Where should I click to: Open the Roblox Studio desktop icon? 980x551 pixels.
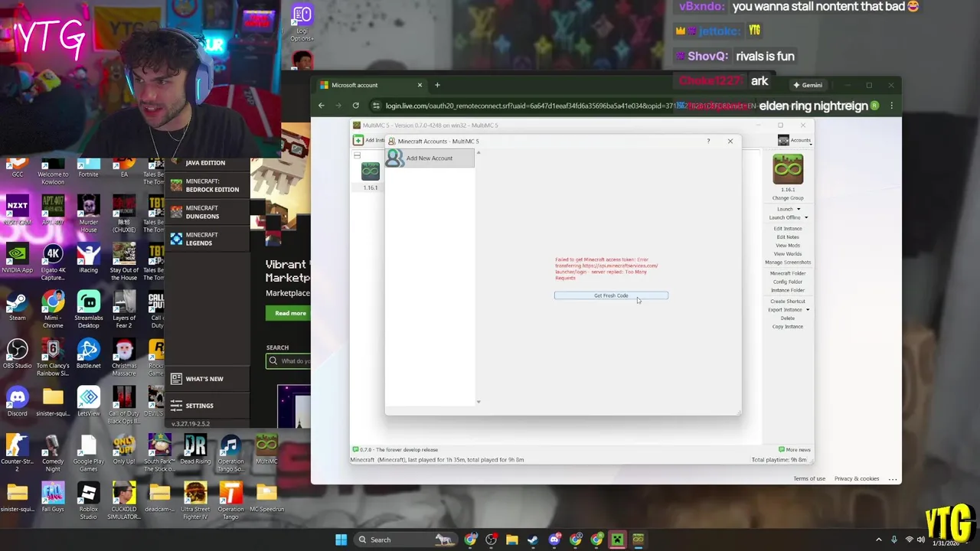(88, 501)
